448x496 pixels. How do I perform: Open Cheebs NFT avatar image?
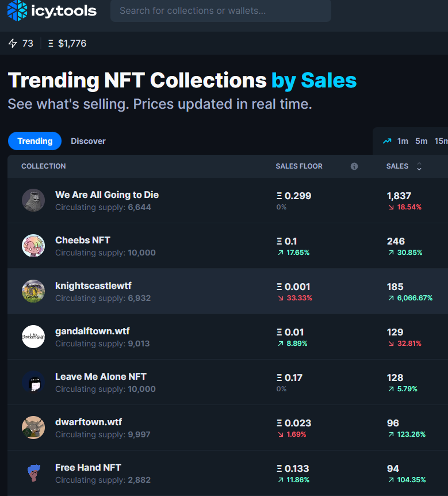[x=33, y=246]
